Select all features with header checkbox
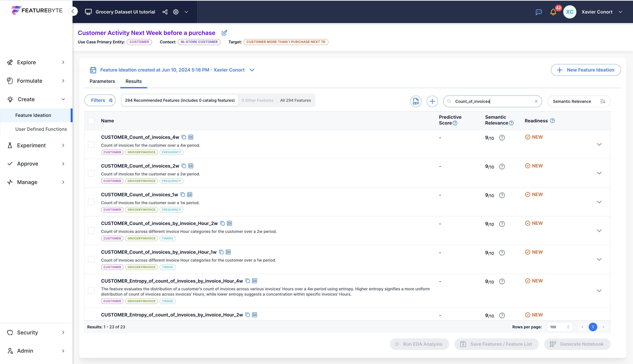The width and height of the screenshot is (633, 364). [91, 121]
